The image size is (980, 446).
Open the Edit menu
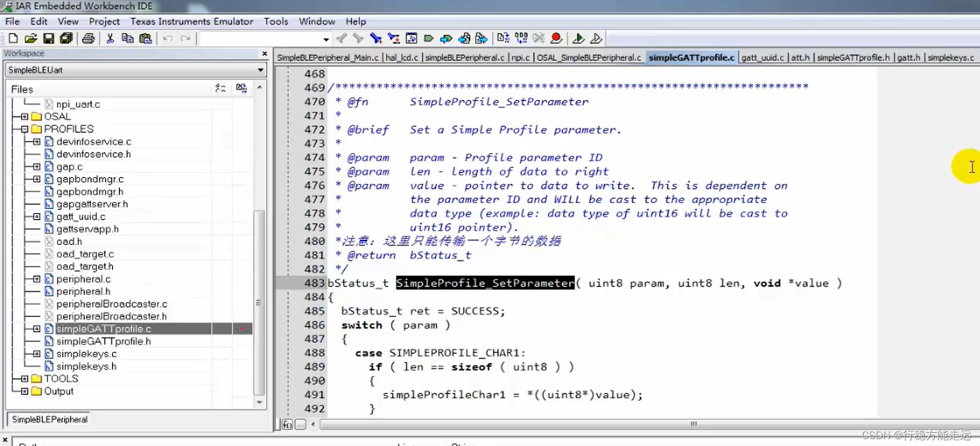pos(39,21)
